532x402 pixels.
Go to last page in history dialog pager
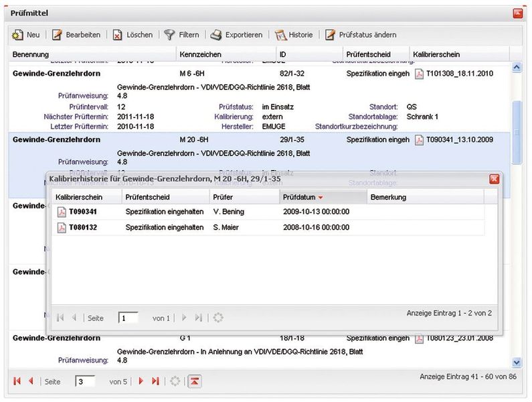(x=199, y=318)
